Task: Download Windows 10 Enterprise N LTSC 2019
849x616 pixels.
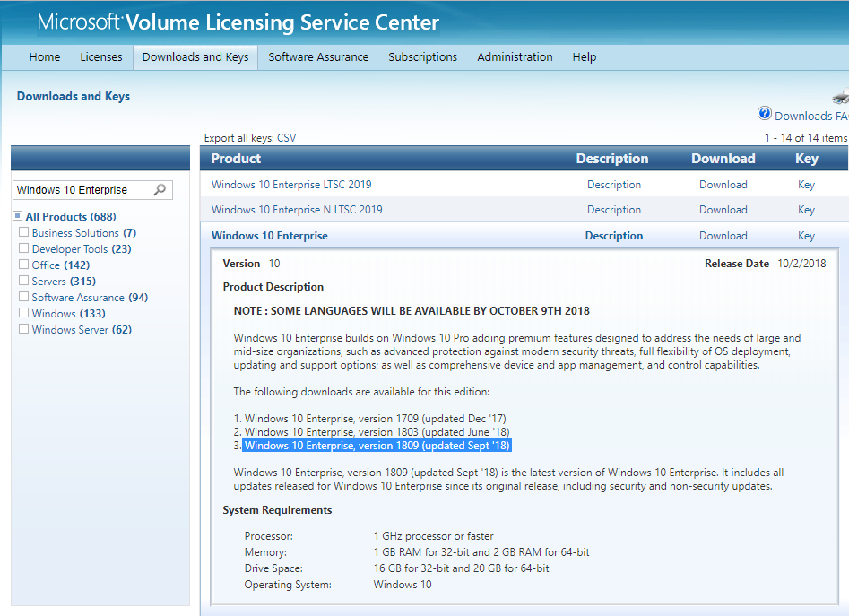Action: coord(723,210)
